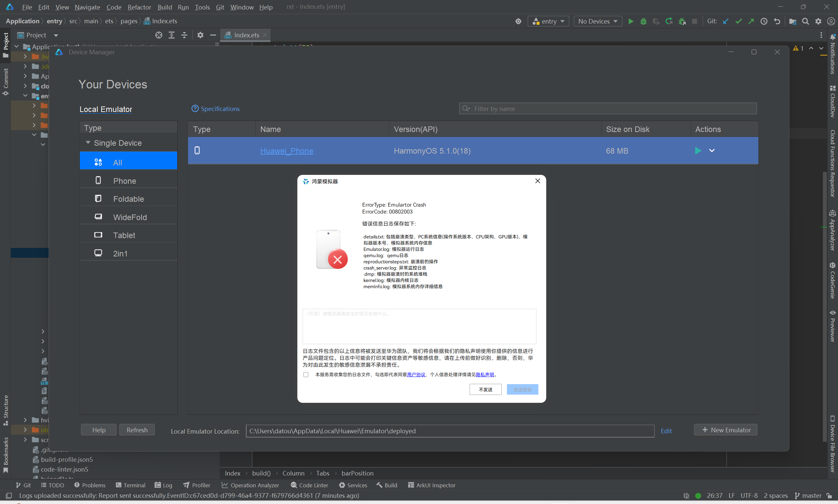
Task: Switch to Index.ets editor tab
Action: click(x=246, y=35)
